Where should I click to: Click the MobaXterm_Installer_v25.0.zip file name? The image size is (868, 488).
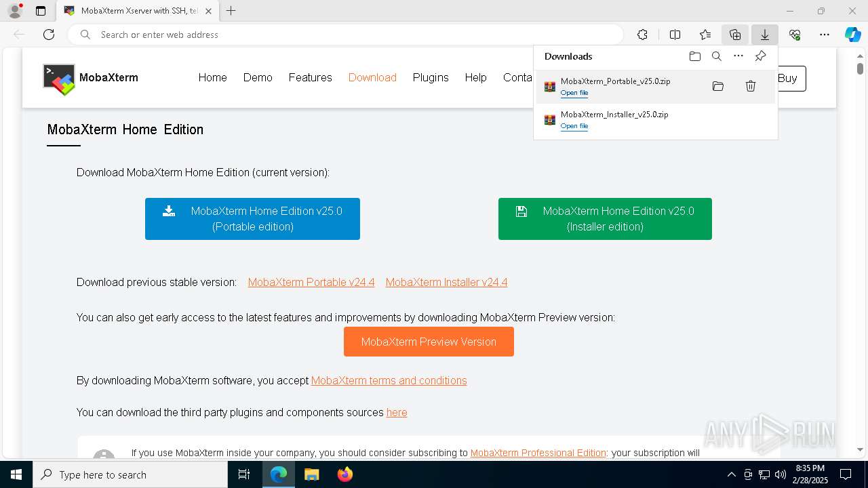(614, 115)
